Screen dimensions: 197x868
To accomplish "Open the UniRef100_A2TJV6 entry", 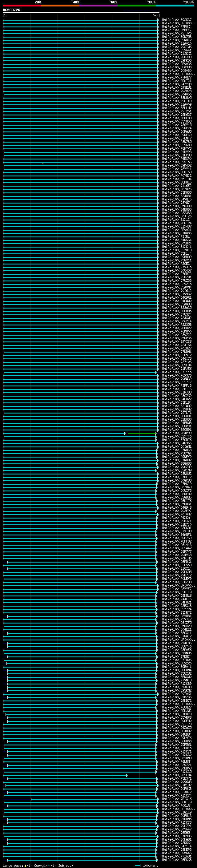I will tap(176, 33).
